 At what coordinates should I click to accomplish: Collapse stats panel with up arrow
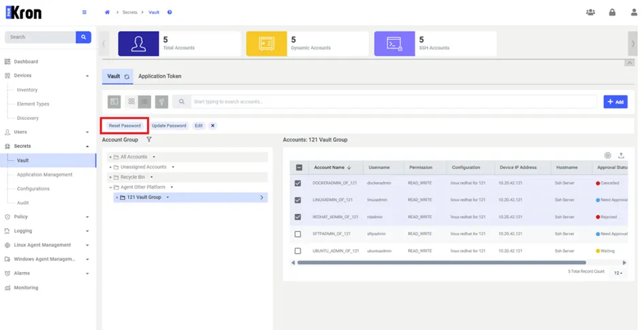point(629,63)
